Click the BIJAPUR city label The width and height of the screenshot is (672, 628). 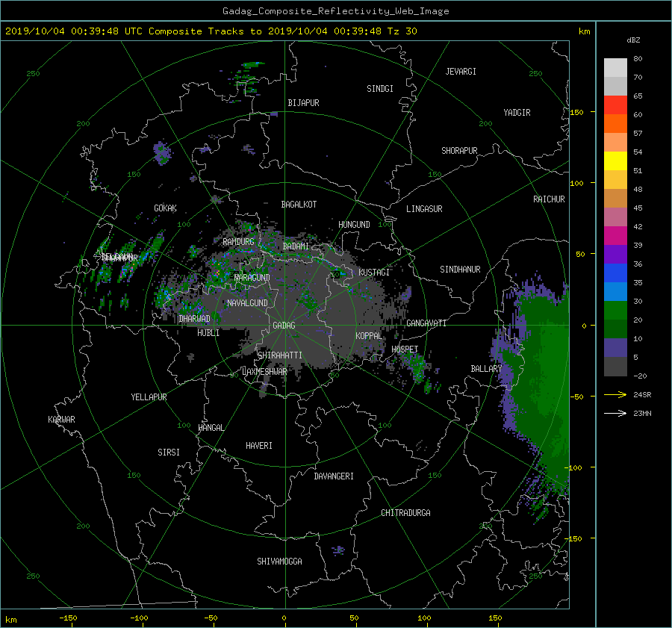(303, 103)
